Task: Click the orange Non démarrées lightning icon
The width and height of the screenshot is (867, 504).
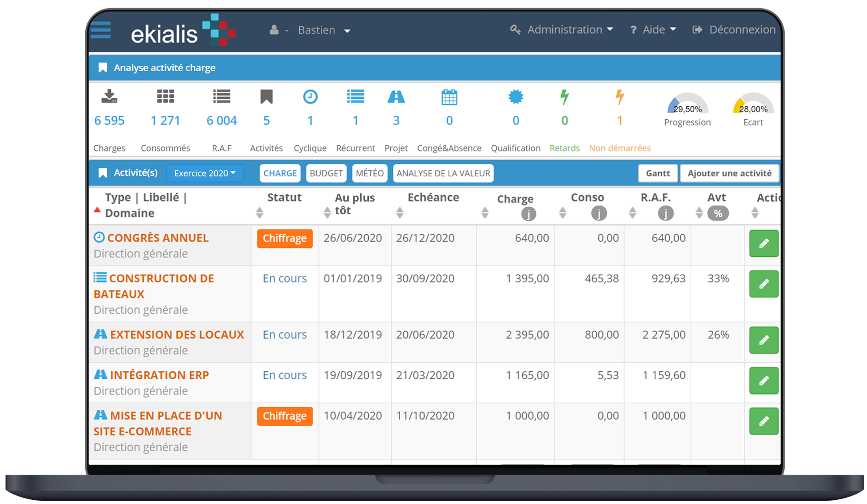Action: (x=620, y=97)
